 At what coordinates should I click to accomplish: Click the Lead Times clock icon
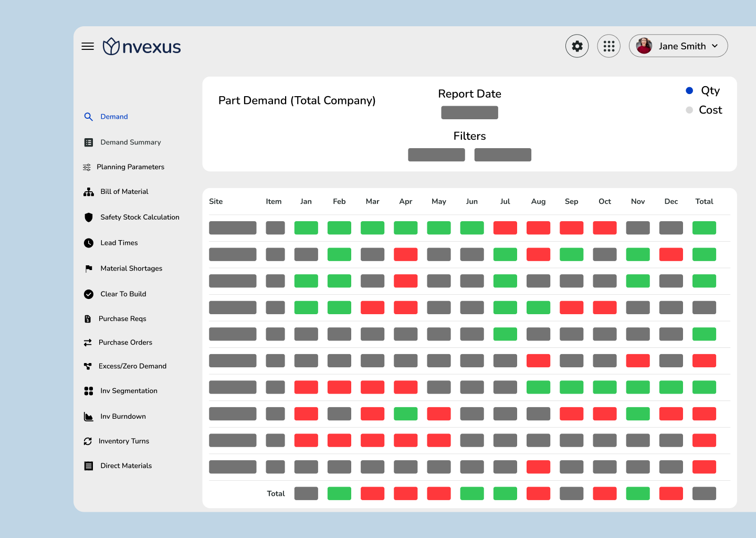coord(89,243)
